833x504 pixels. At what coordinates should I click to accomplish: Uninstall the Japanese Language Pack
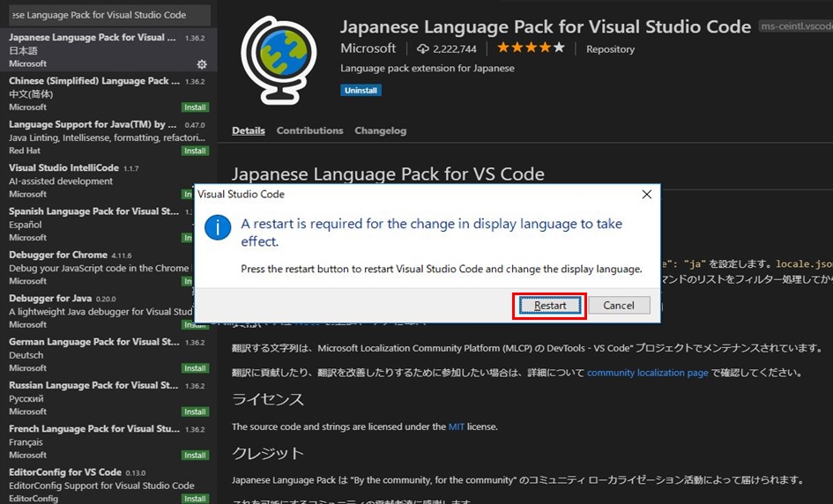(x=361, y=90)
